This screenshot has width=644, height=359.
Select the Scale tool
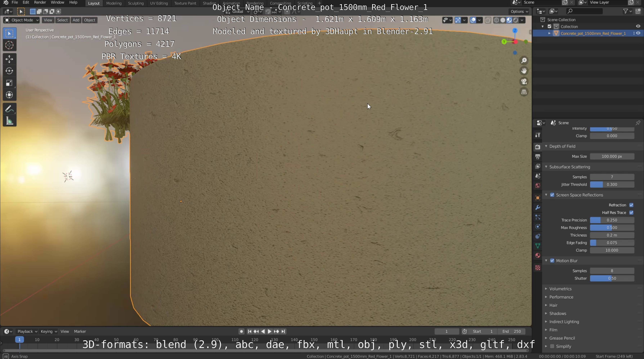(9, 83)
